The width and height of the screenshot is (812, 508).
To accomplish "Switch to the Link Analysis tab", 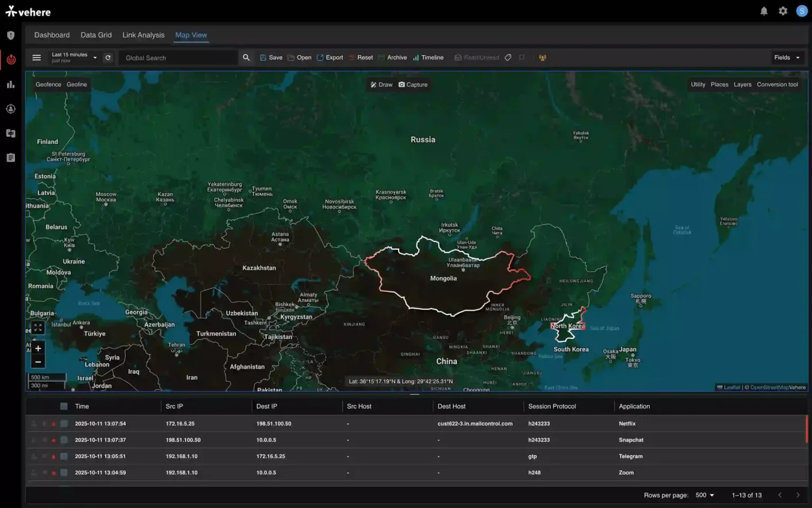I will tap(143, 35).
